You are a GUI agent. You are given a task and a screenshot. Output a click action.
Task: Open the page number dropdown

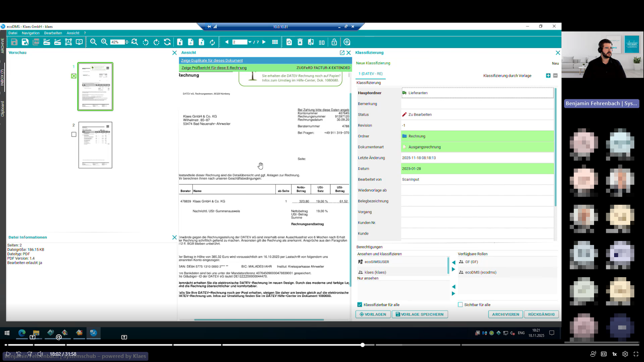coord(250,42)
